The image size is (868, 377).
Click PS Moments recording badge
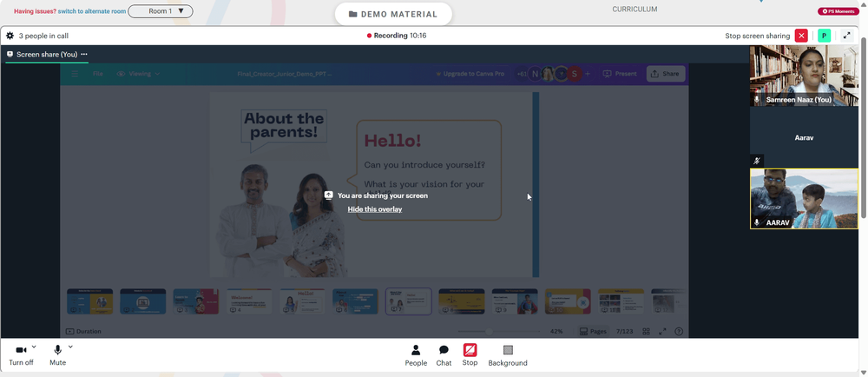point(838,11)
